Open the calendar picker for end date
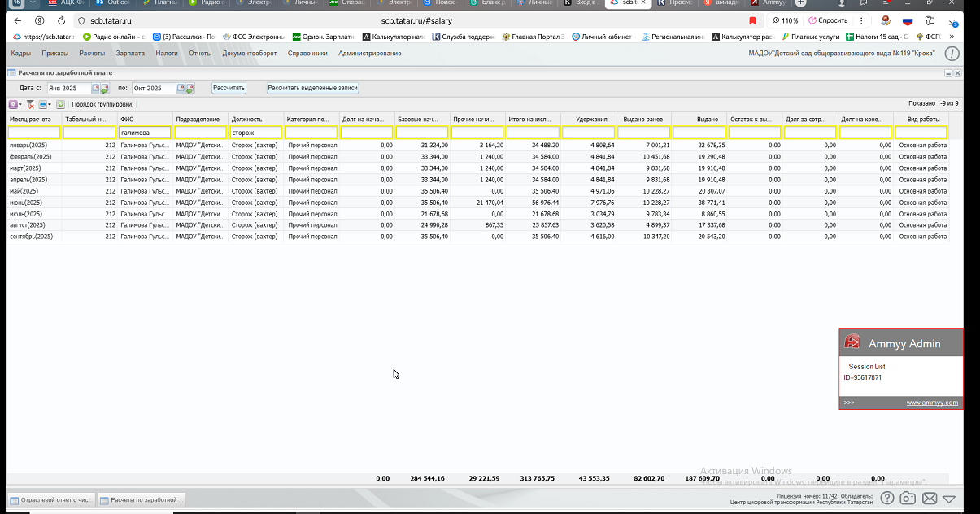 coord(182,88)
